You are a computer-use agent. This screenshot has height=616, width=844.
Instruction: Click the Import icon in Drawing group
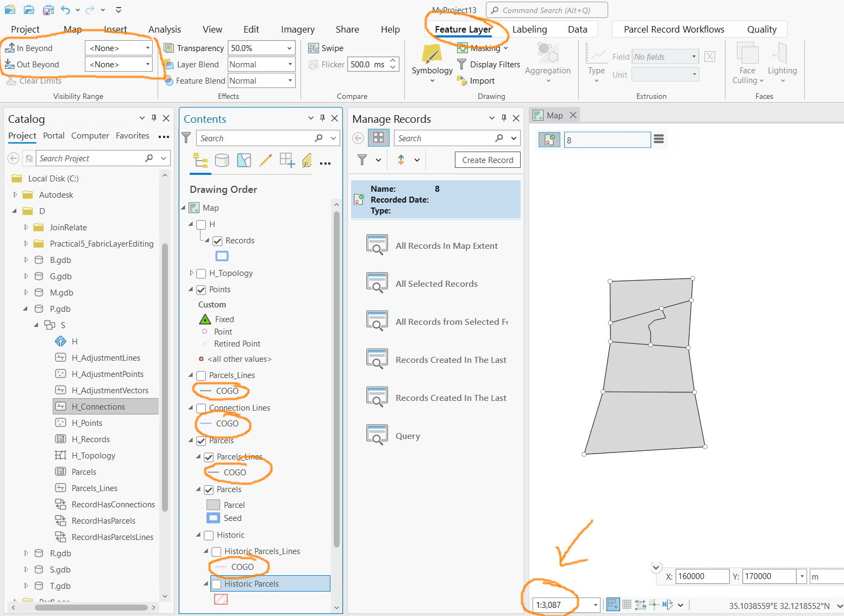coord(461,80)
